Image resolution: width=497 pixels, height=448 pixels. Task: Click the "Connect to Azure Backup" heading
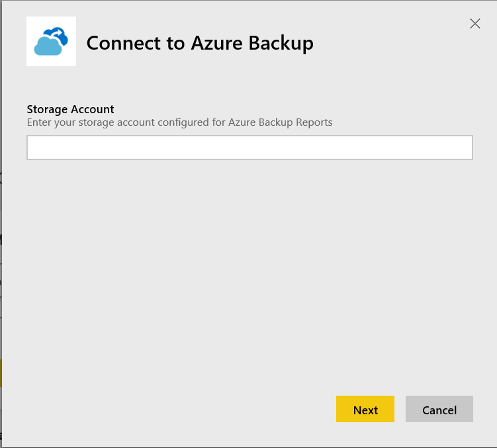(200, 43)
